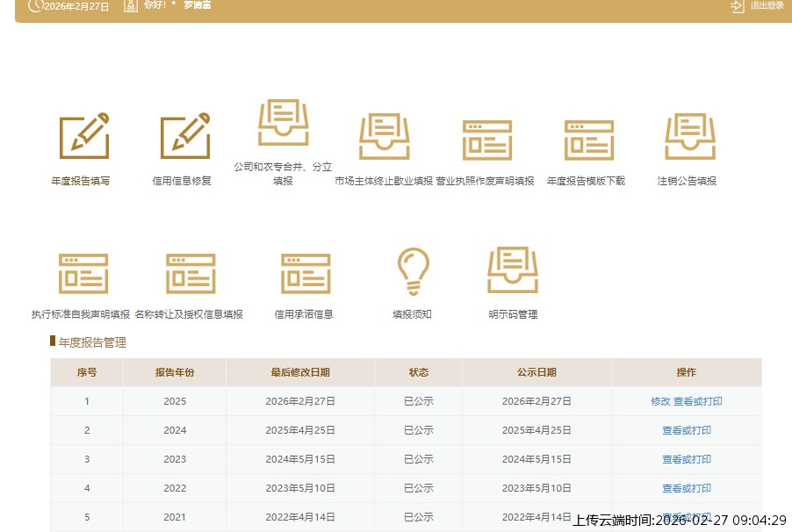
Task: Open 查看或打印 for the 2024 report
Action: pos(687,430)
